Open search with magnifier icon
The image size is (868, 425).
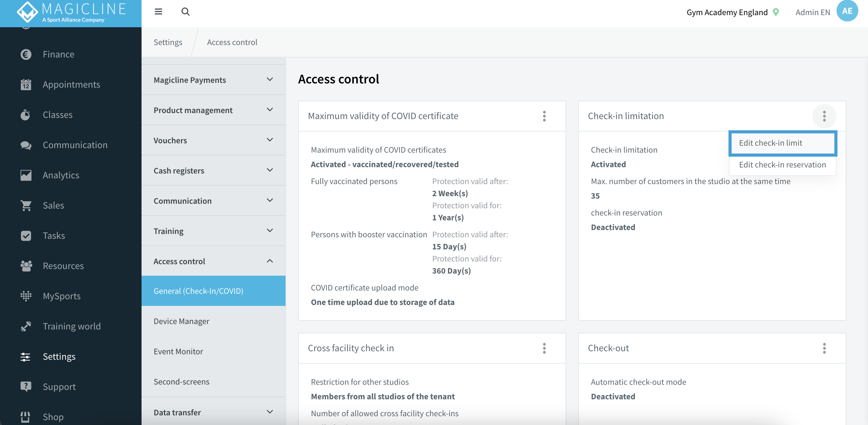click(x=185, y=12)
